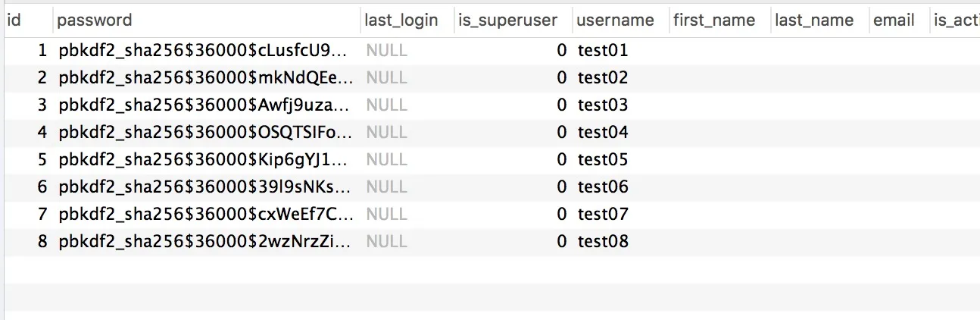Click the username cell test08
The width and height of the screenshot is (980, 320).
pyautogui.click(x=603, y=242)
